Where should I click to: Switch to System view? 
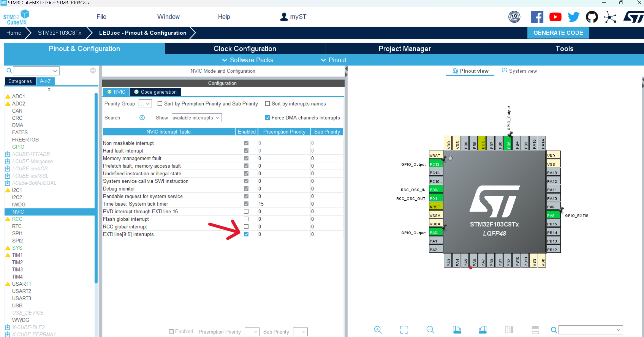pos(519,71)
